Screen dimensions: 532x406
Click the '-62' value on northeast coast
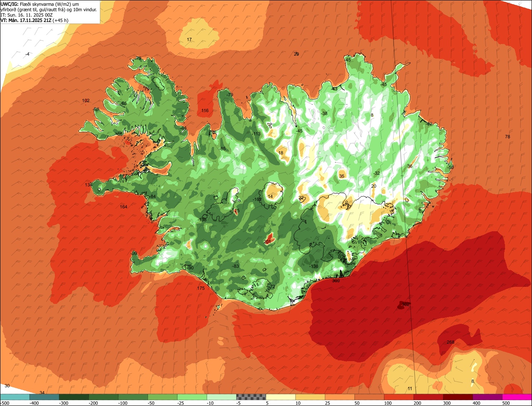[x=429, y=124]
